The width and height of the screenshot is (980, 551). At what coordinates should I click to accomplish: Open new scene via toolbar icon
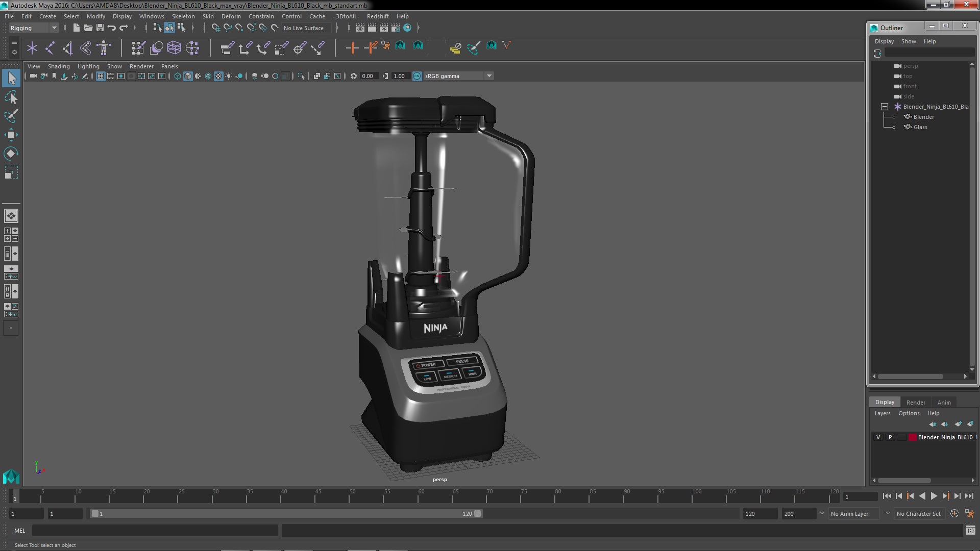(x=76, y=28)
